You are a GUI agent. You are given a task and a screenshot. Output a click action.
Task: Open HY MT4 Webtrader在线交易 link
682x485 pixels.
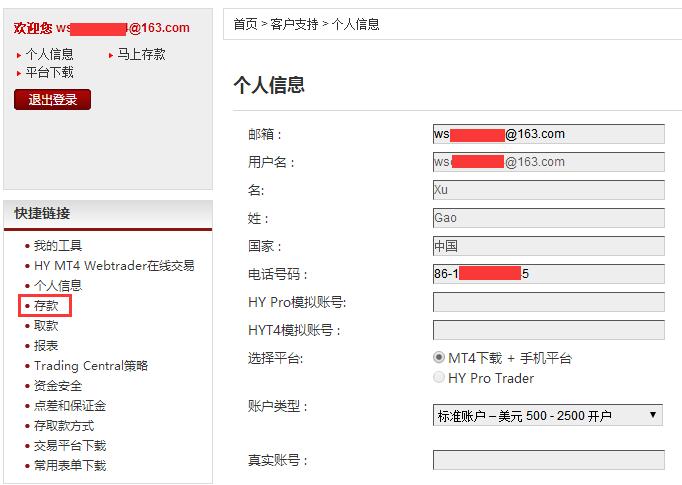tap(114, 266)
